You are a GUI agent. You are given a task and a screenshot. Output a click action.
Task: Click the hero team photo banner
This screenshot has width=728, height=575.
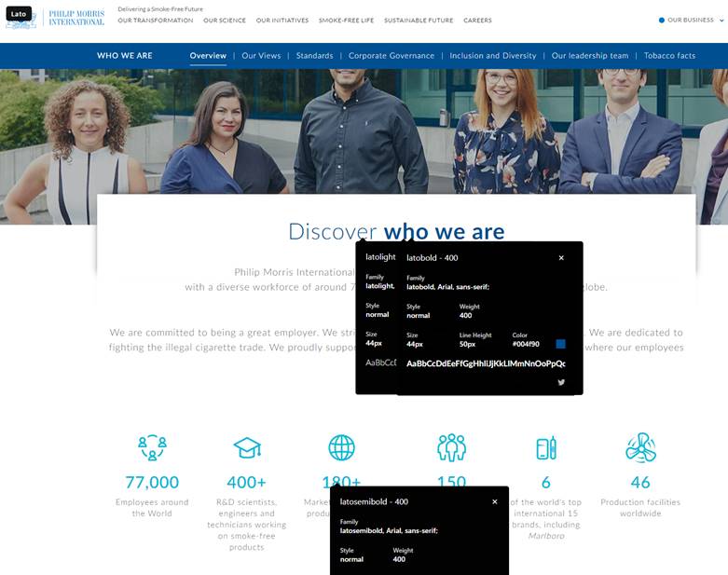(364, 131)
